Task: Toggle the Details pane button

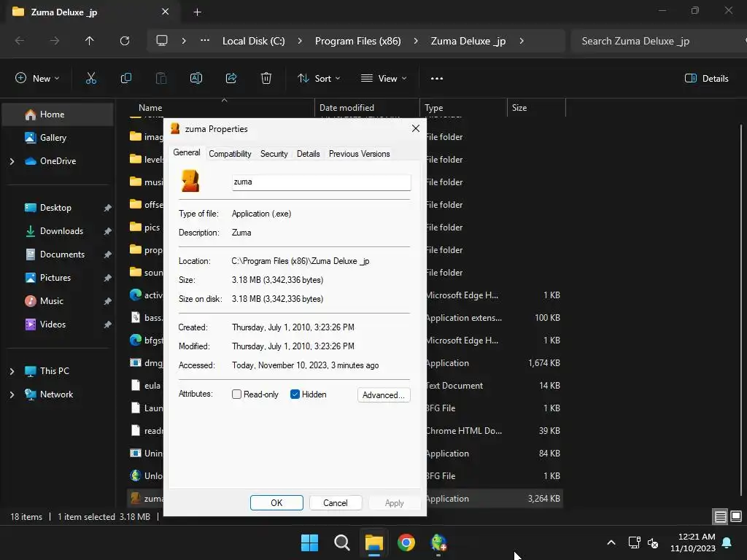Action: (706, 79)
